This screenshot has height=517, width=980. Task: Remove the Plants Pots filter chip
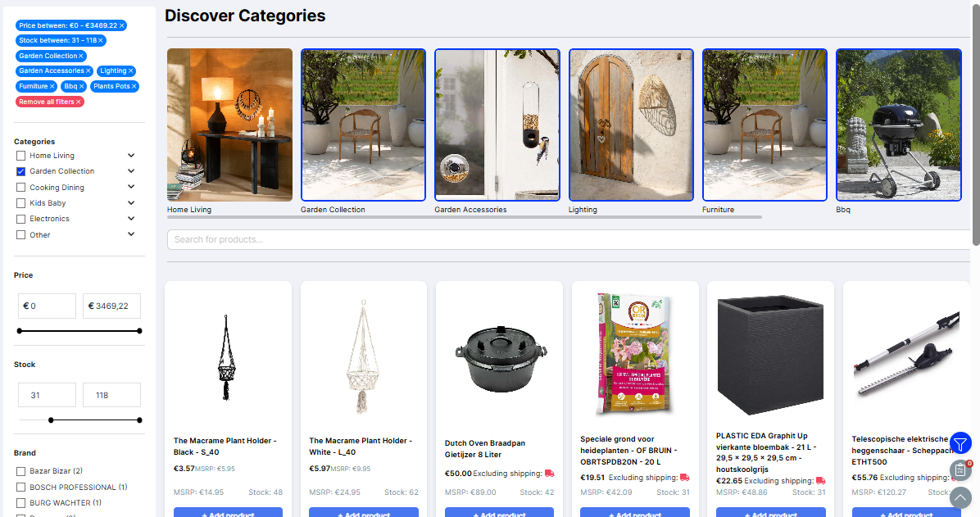(x=134, y=86)
